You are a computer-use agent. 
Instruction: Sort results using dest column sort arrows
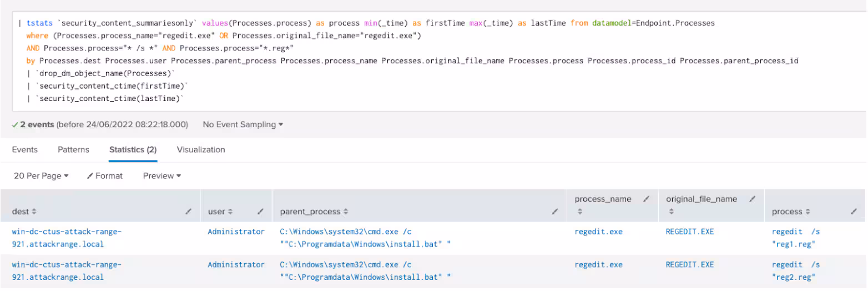coord(34,212)
